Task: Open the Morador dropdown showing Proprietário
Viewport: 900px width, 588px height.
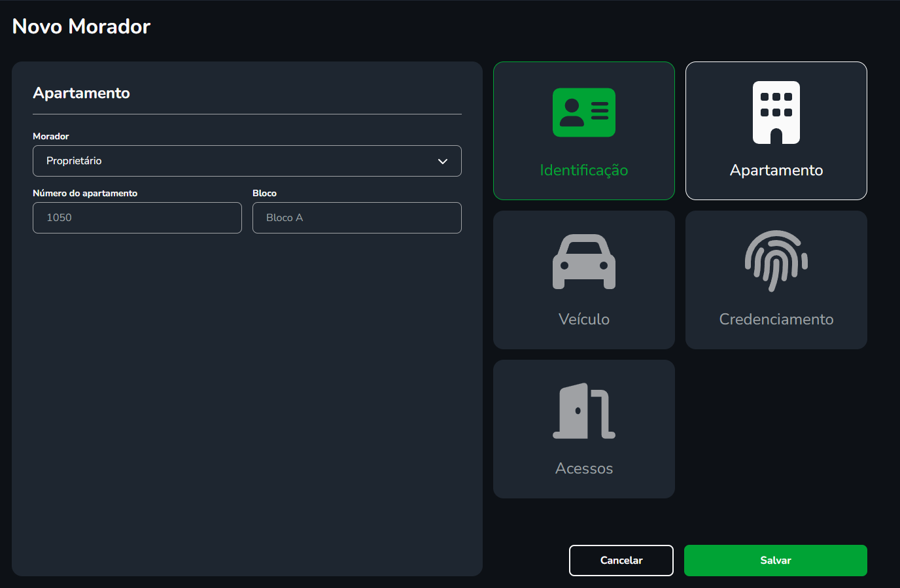Action: (235, 161)
